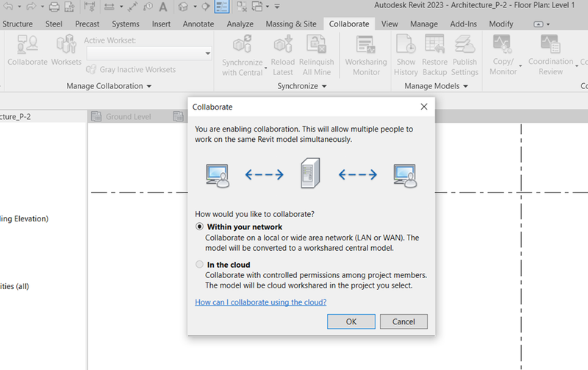This screenshot has width=588, height=370.
Task: Click the Tag by Category icon
Action: 148,7
